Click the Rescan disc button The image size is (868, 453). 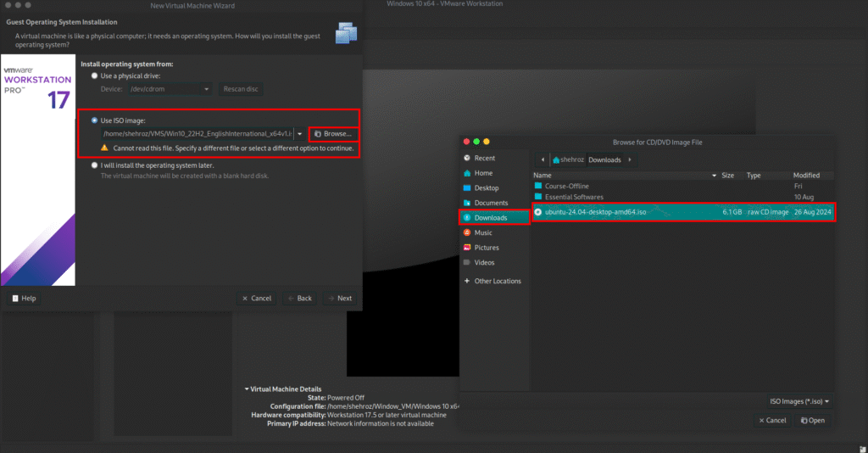[241, 88]
